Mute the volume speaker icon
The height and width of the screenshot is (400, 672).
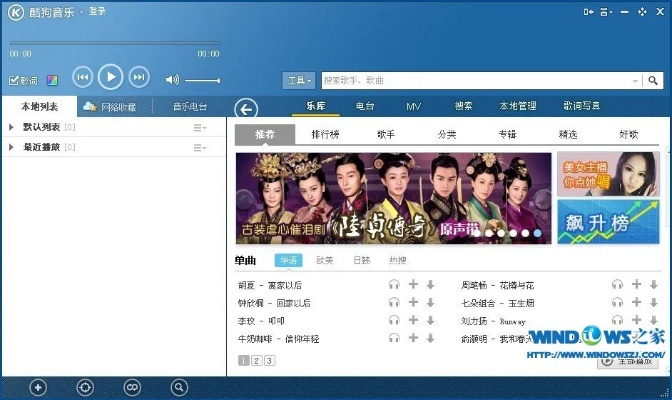tap(171, 79)
